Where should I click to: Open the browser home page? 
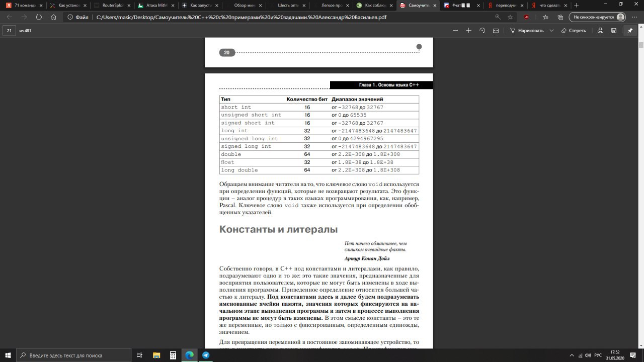pyautogui.click(x=53, y=17)
